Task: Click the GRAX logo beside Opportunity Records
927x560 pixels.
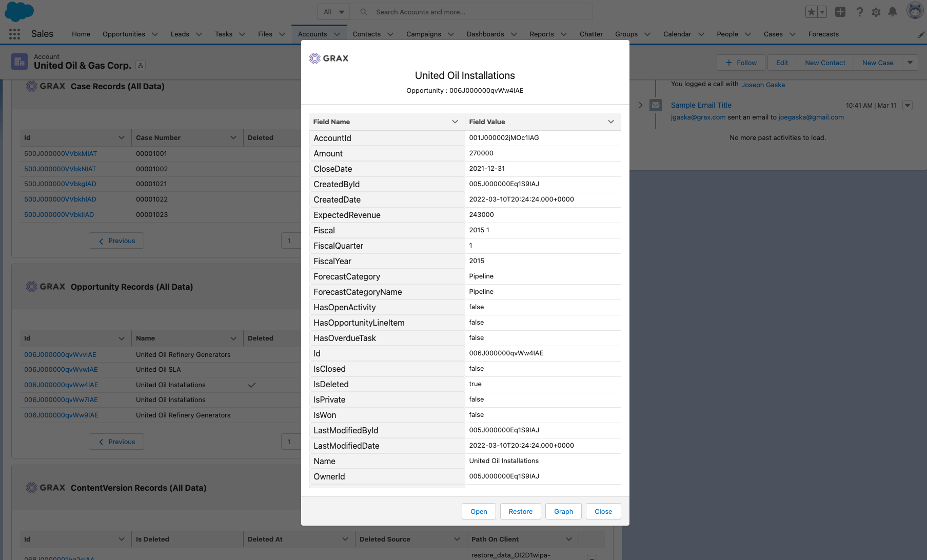Action: pyautogui.click(x=46, y=287)
